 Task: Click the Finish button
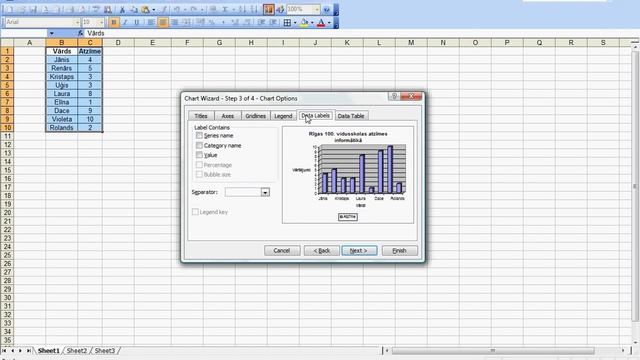[x=400, y=250]
